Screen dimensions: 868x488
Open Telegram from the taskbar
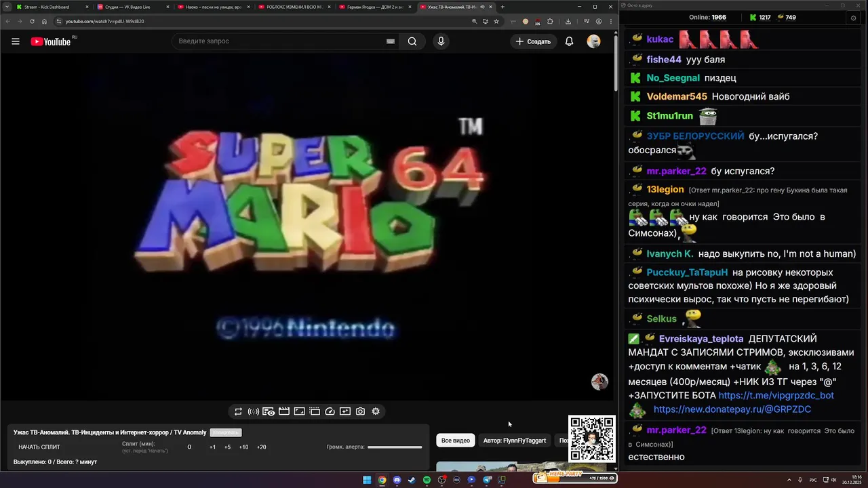[x=486, y=480]
